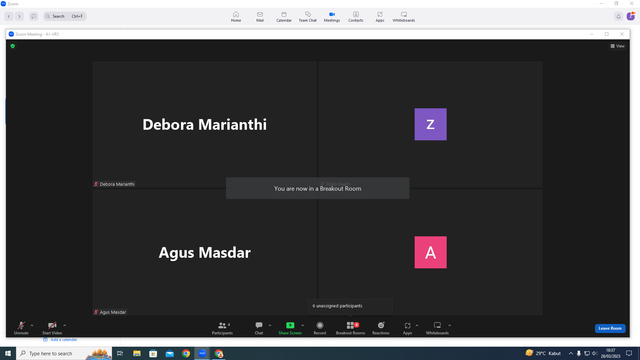Open the profile avatar menu in Zoom

631,16
